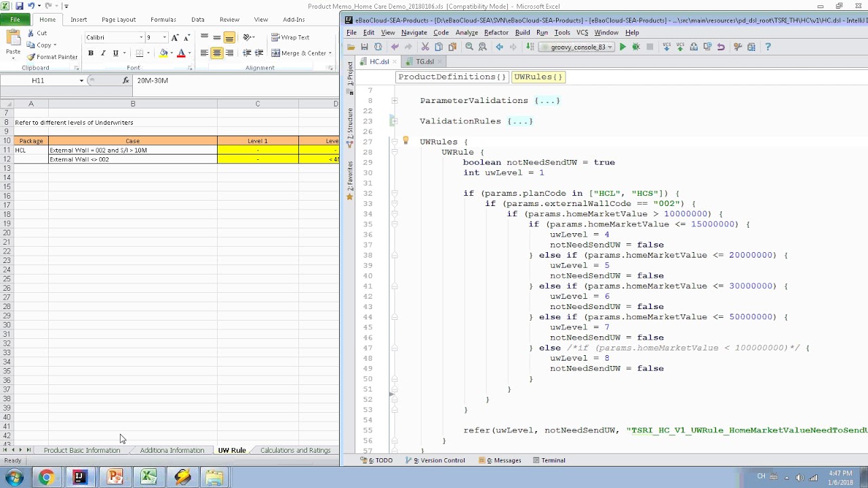The width and height of the screenshot is (868, 488).
Task: Expand the ValidationRules code fold
Action: click(394, 121)
